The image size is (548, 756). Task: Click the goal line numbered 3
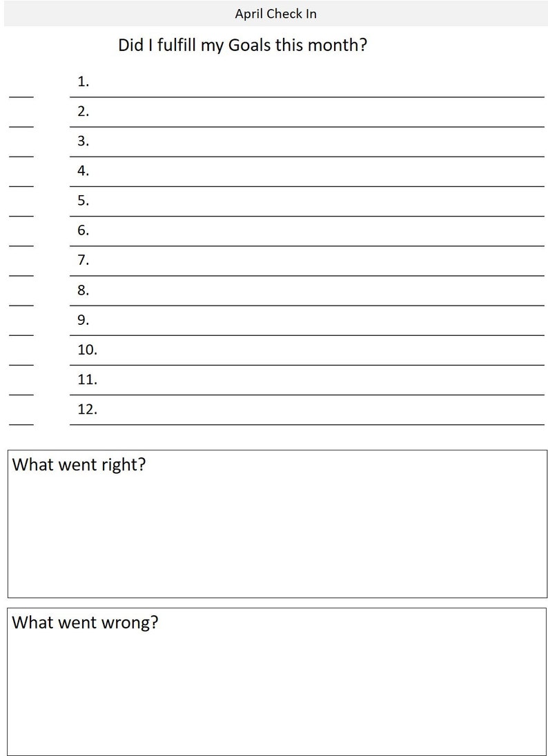(x=307, y=142)
